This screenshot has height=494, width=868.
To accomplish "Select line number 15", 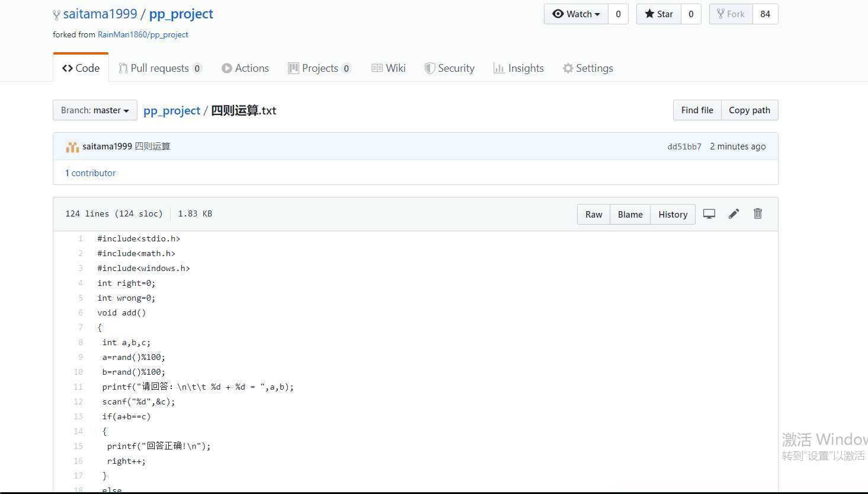I will pyautogui.click(x=78, y=446).
